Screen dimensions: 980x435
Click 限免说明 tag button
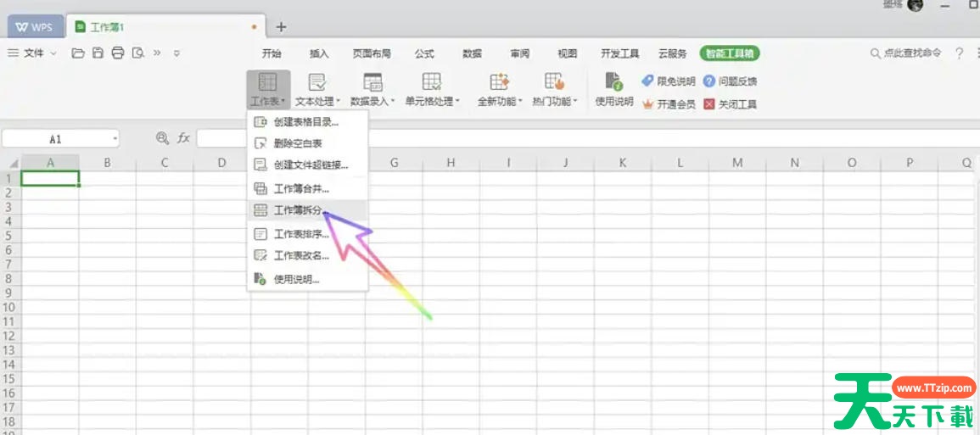pos(669,81)
